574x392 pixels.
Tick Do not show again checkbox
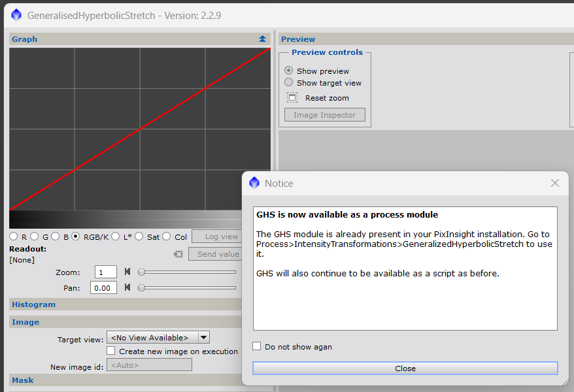tap(257, 346)
